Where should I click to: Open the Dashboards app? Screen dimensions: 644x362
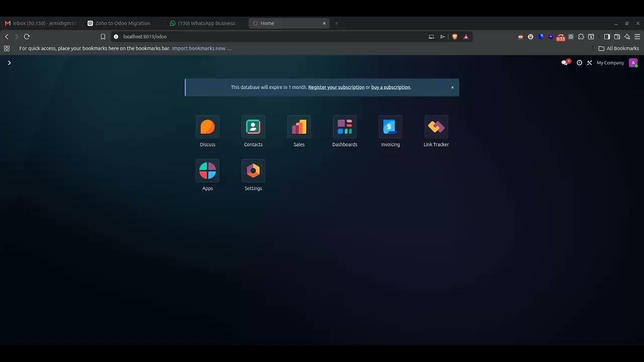345,131
